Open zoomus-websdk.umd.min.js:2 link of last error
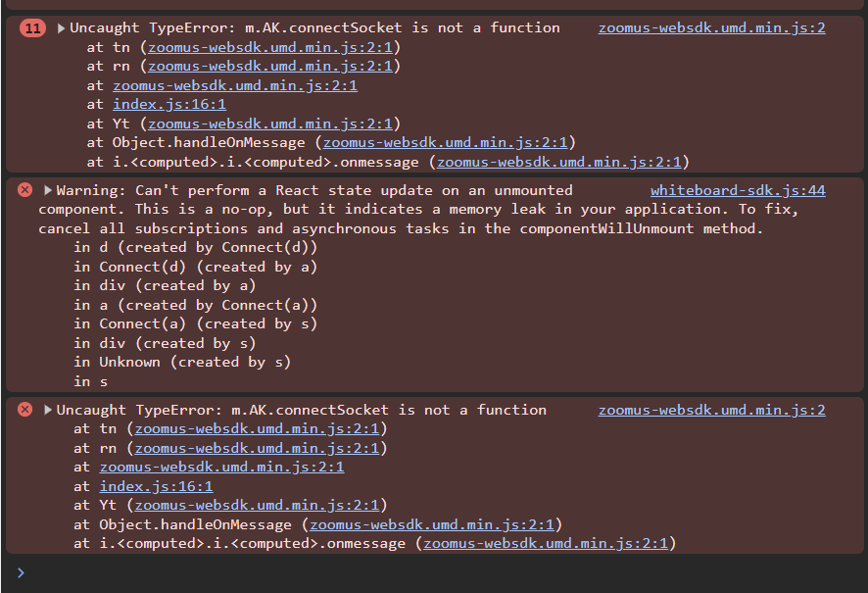 (711, 410)
